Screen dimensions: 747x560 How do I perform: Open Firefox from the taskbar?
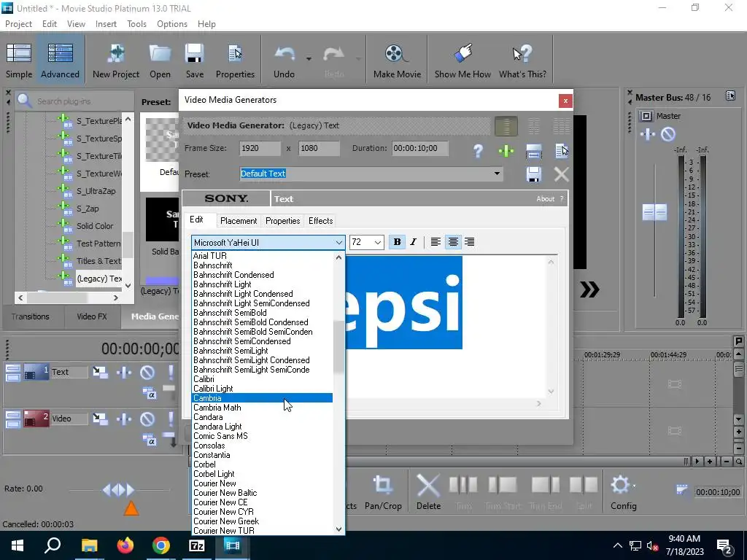tap(125, 545)
